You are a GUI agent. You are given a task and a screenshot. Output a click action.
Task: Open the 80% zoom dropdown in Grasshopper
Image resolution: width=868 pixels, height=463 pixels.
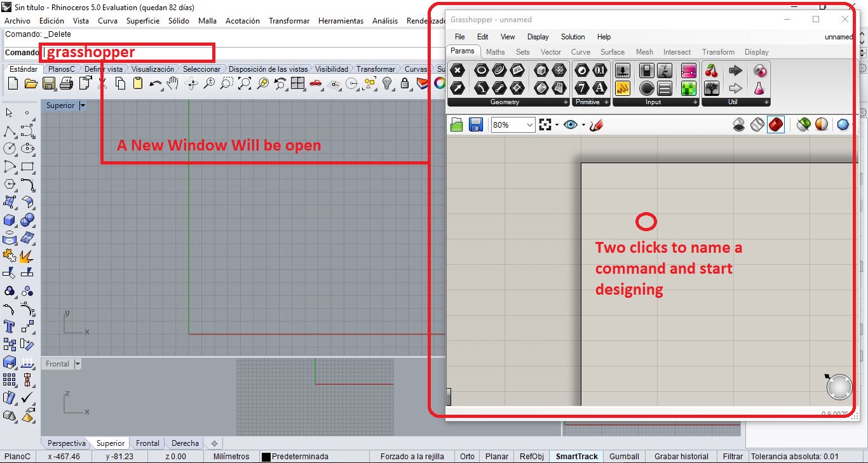[530, 125]
